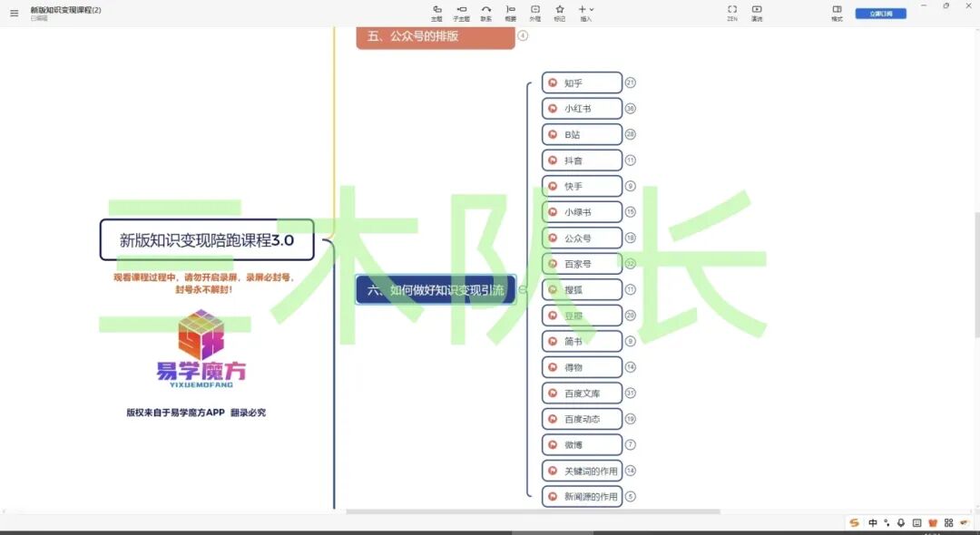Add a 外框 (Boundary) using the toolbar
Viewport: 980px width, 535px height.
534,12
